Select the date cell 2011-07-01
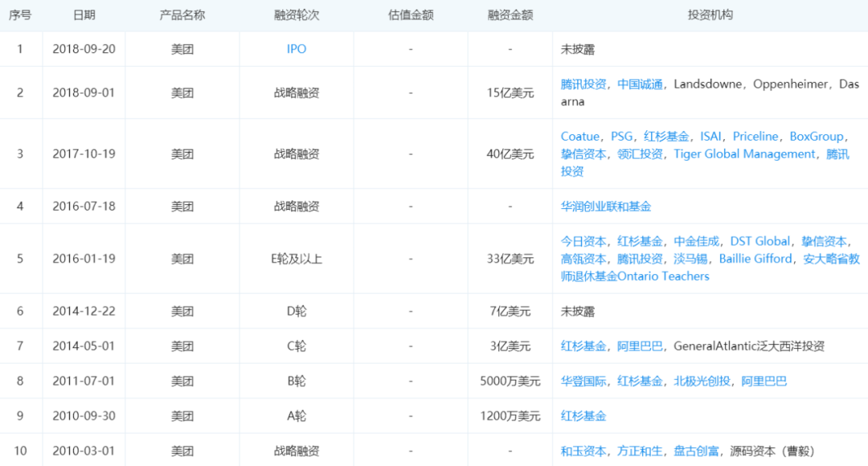This screenshot has height=466, width=868. point(84,381)
